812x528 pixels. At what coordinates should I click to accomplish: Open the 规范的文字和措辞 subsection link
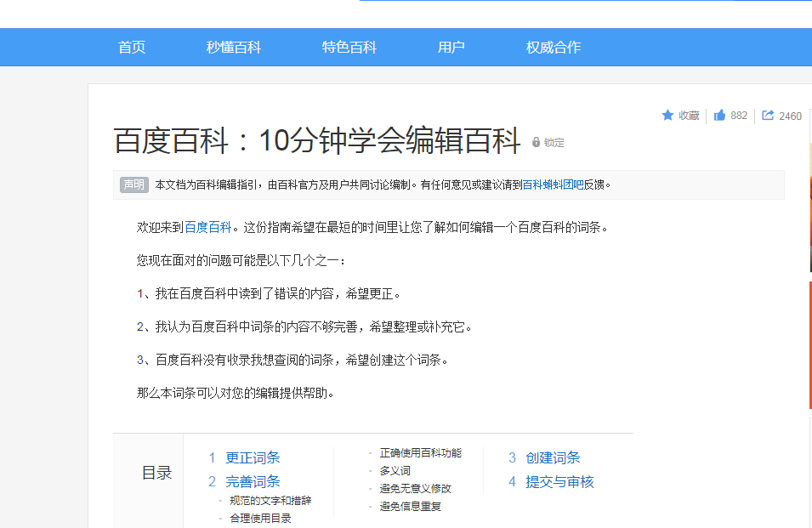point(269,501)
